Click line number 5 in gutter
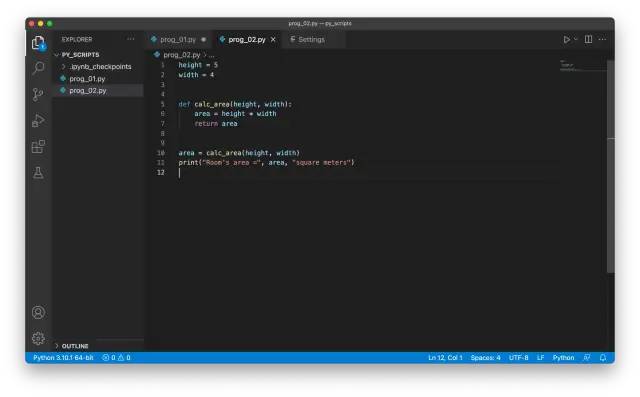Image resolution: width=640 pixels, height=397 pixels. pos(162,104)
